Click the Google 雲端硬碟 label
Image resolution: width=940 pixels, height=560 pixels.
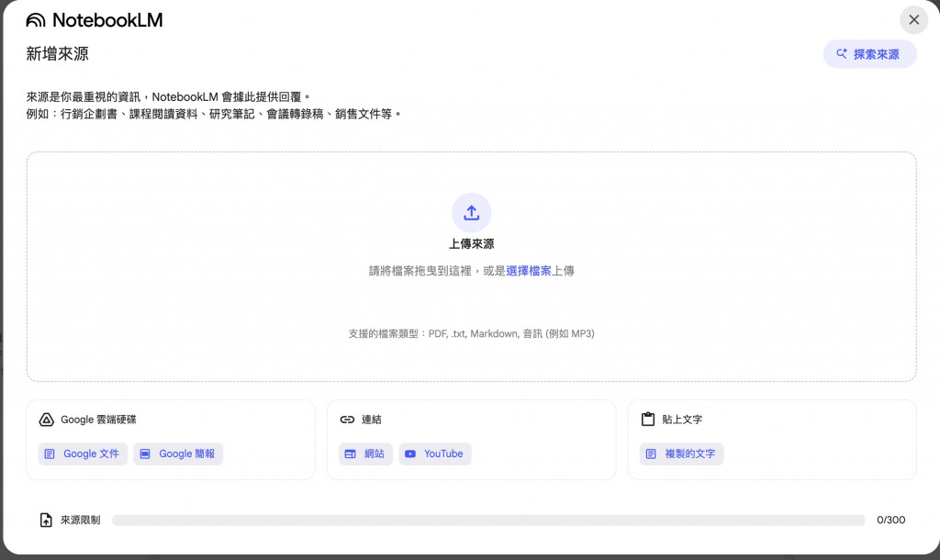(x=98, y=420)
